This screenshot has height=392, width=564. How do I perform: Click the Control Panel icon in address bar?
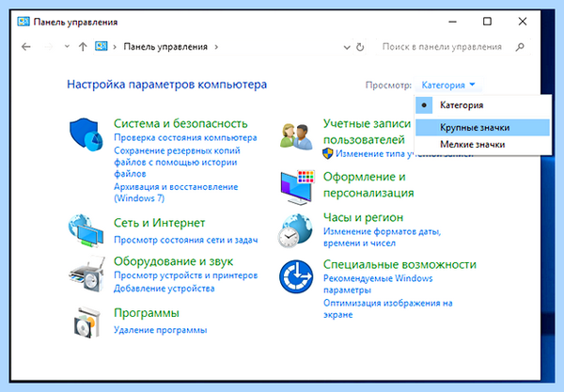click(x=102, y=46)
